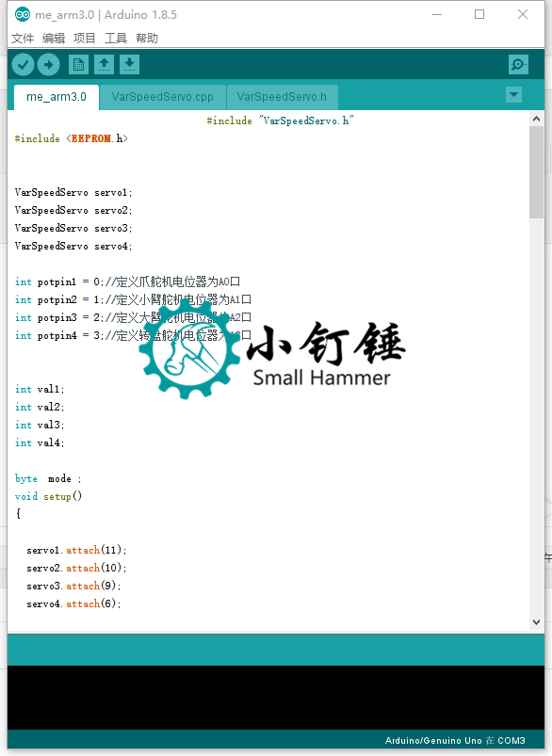The width and height of the screenshot is (552, 756).
Task: Click the line VarSpeedServo servo1;
Action: [x=73, y=192]
